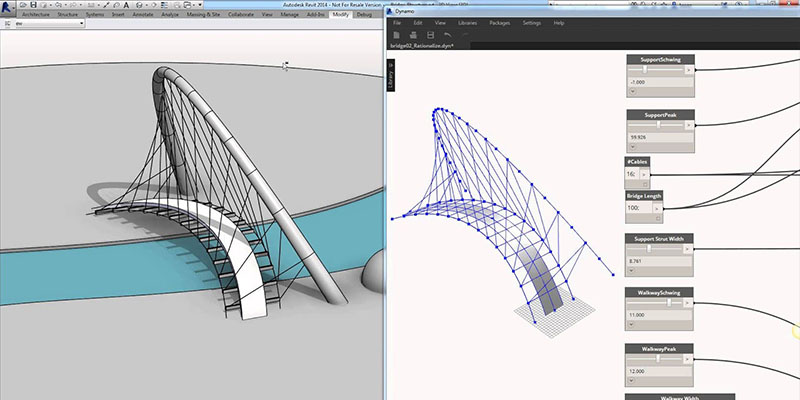Open the Structure ribbon tab in Revit
Image resolution: width=800 pixels, height=400 pixels.
tap(67, 15)
